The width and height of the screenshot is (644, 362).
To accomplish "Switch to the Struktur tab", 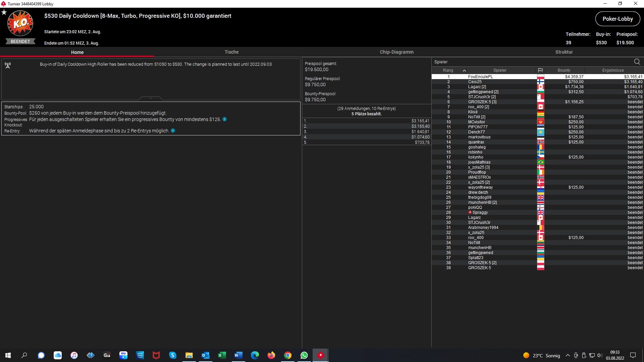I will pyautogui.click(x=564, y=52).
